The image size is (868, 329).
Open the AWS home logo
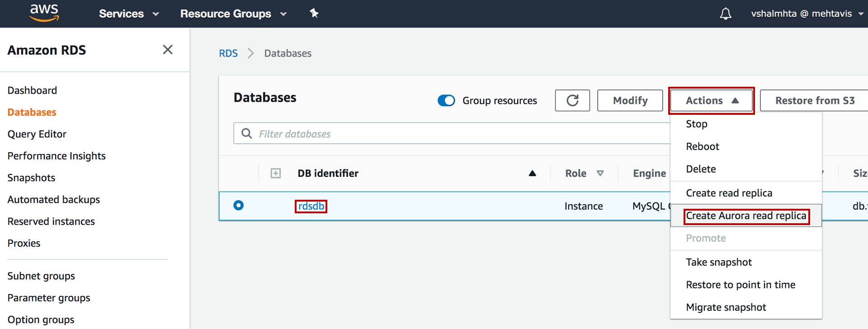click(44, 13)
